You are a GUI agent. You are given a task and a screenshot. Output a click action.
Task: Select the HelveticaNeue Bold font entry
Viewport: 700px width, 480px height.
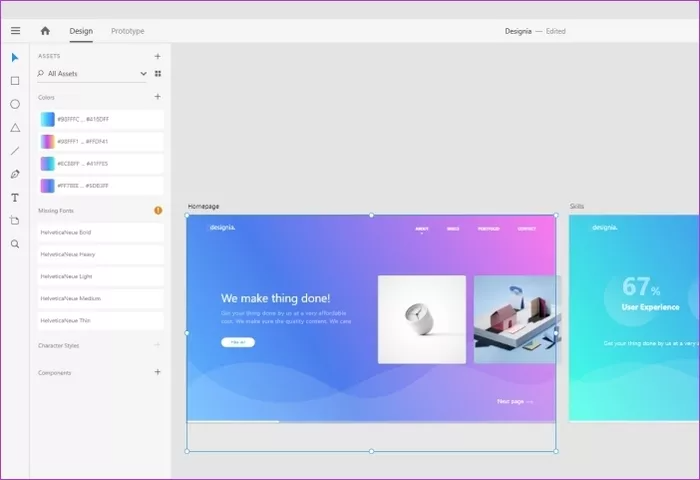99,232
